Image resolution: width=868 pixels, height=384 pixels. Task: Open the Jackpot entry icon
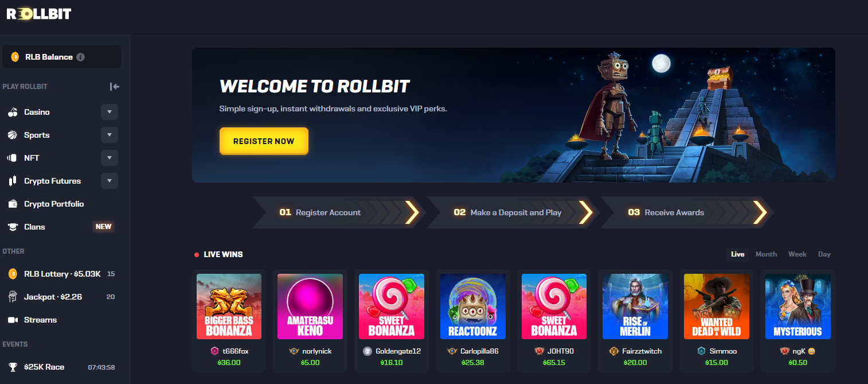point(13,297)
